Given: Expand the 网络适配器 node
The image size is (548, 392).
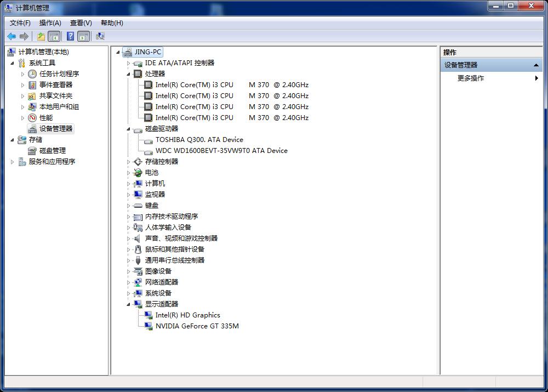Looking at the screenshot, I should 129,282.
